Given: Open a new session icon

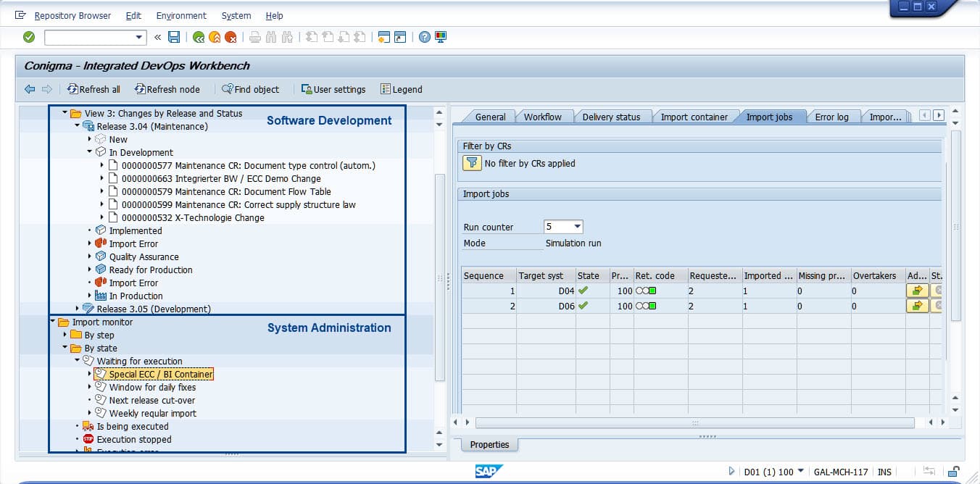Looking at the screenshot, I should tap(383, 37).
